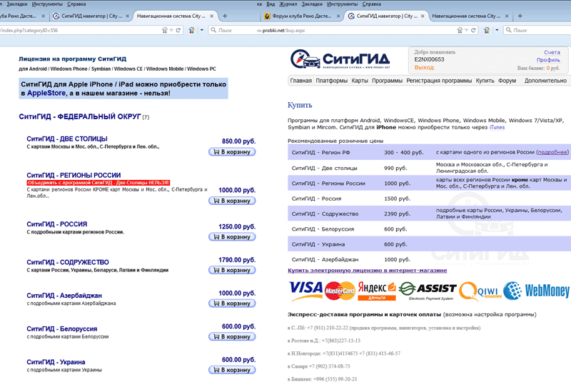
Task: Open dropdown arrow beside home icon in left window
Action: (202, 30)
